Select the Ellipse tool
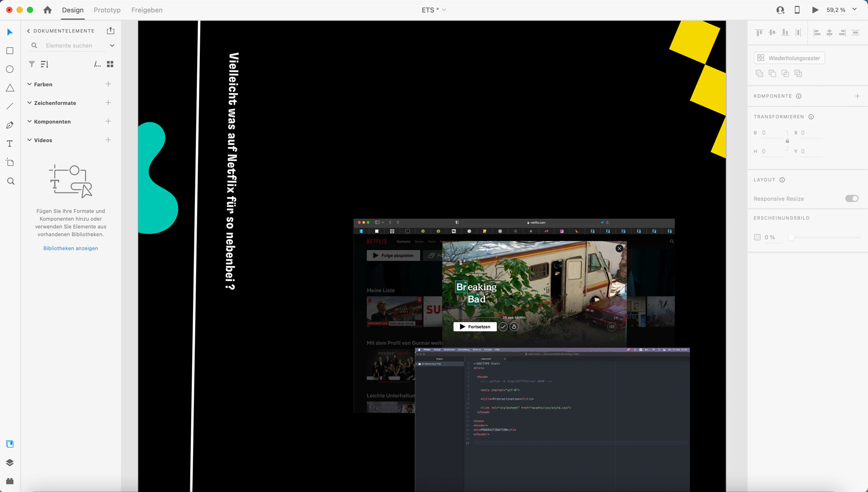Screen dimensions: 868x492 click(9, 69)
